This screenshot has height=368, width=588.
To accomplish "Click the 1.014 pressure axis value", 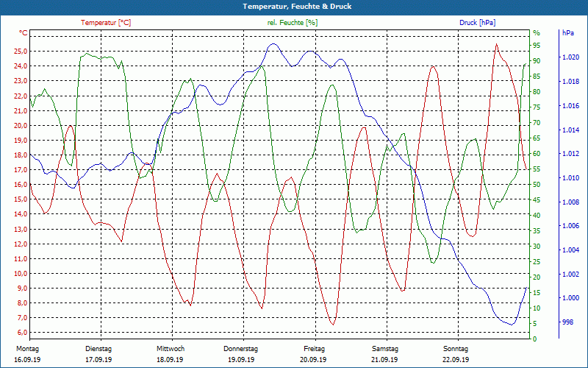I will [x=571, y=130].
